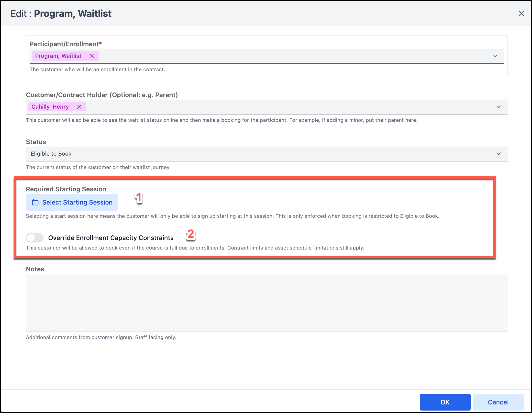Toggle Override Enrollment Capacity Constraints

pos(35,238)
